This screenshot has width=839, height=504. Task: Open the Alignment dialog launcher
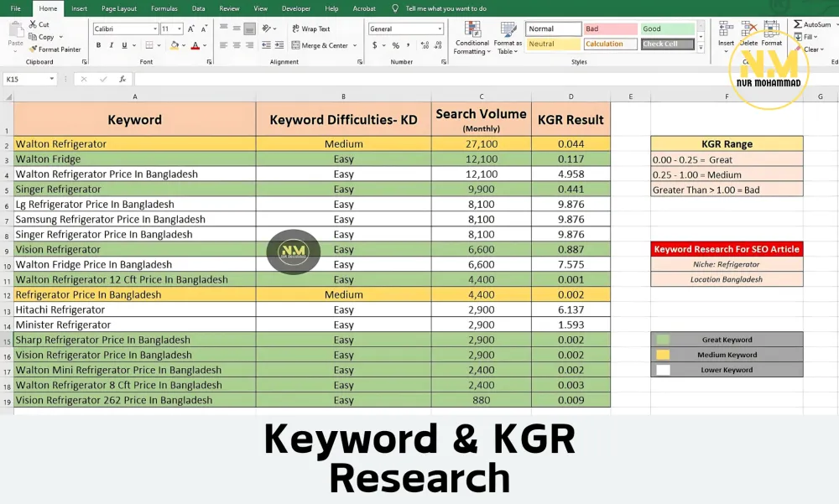click(x=360, y=62)
